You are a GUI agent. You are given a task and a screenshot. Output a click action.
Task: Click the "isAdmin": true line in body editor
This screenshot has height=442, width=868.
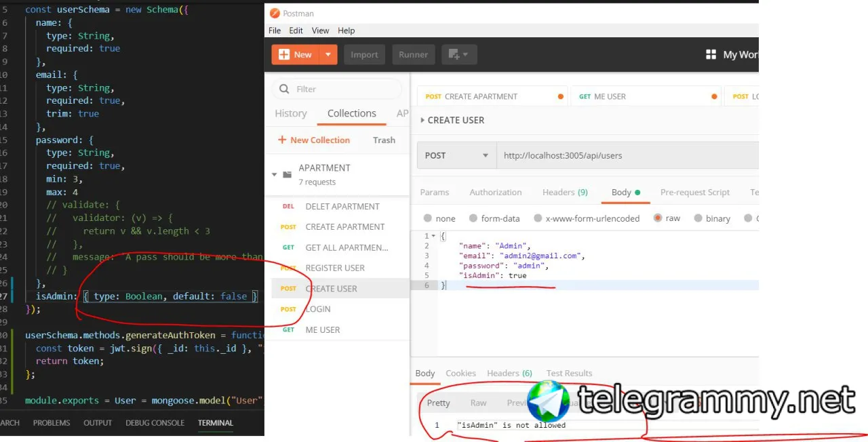(x=493, y=276)
